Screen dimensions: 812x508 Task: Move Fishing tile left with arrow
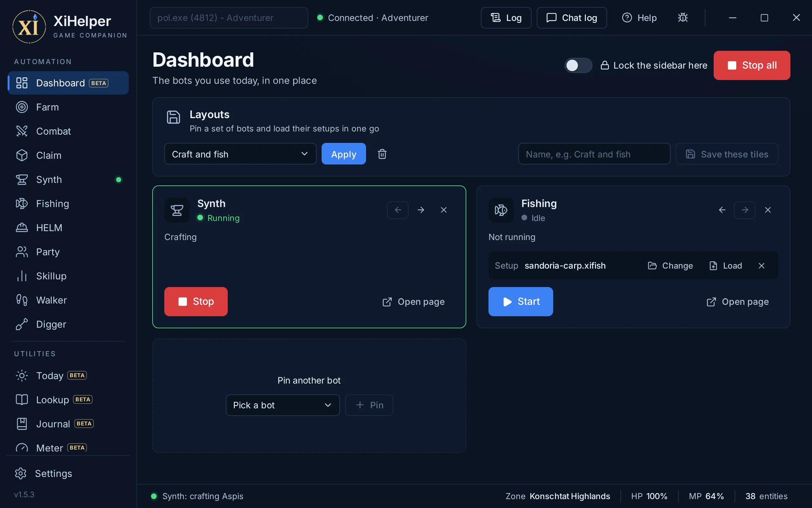(x=722, y=210)
